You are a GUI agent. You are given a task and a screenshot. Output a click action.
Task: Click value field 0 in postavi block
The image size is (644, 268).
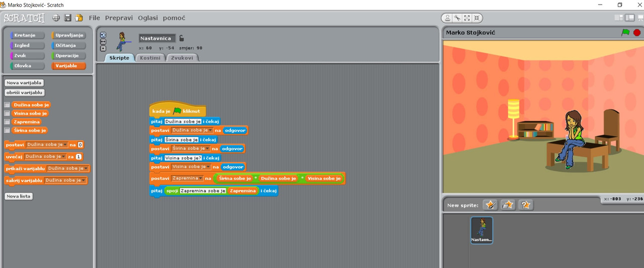coord(80,145)
